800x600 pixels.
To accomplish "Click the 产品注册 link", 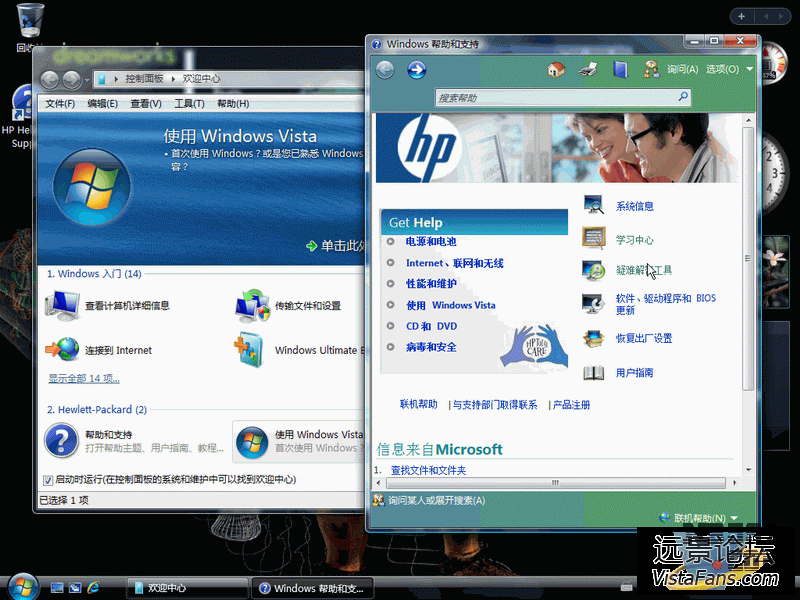I will point(572,405).
